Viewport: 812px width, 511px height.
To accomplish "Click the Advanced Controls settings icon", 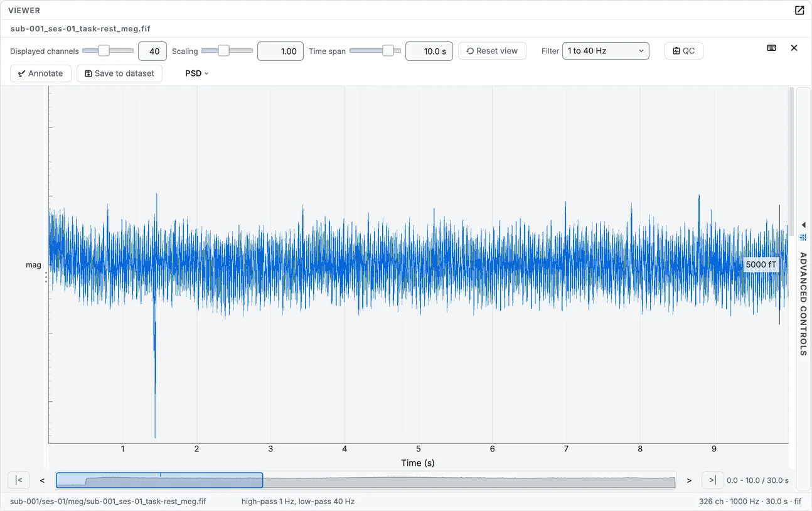I will [x=803, y=237].
